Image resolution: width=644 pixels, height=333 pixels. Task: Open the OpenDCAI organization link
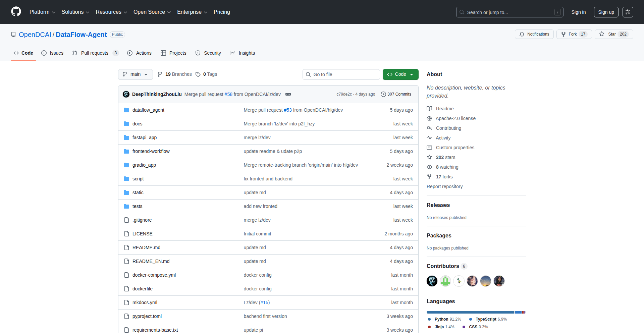tap(35, 35)
